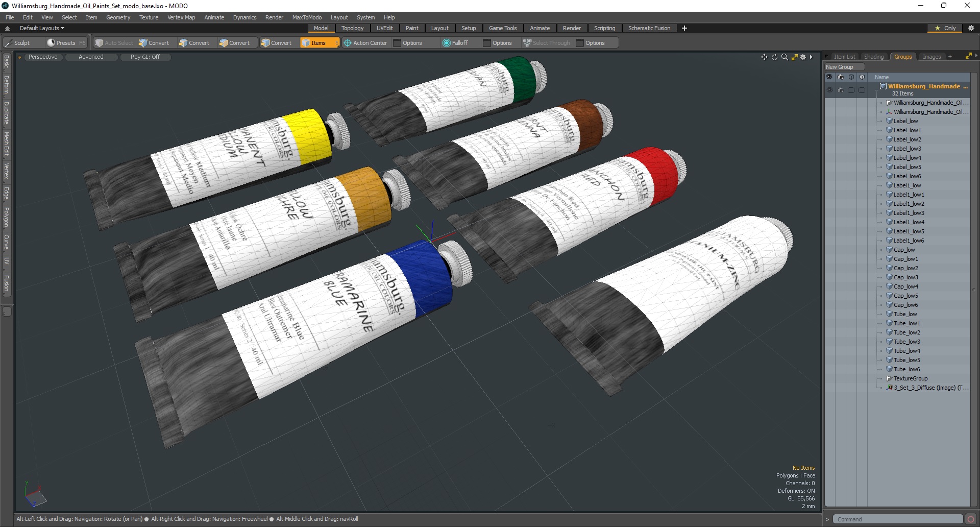Click the folder icon of TextureGroup

coord(889,378)
